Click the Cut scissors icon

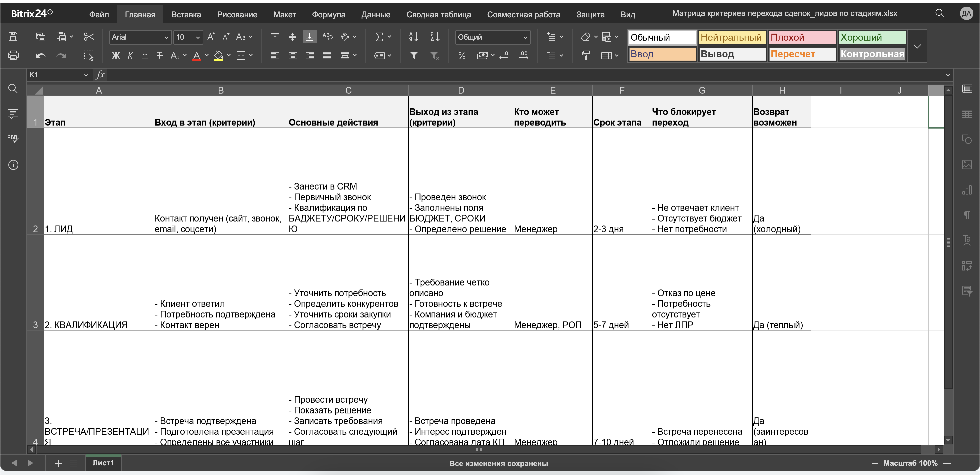click(x=89, y=37)
